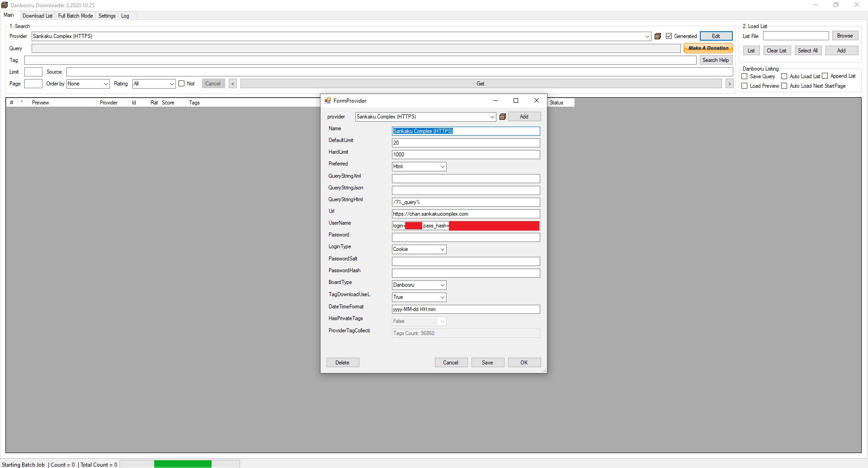Open the LoginType Cookie dropdown

point(442,249)
